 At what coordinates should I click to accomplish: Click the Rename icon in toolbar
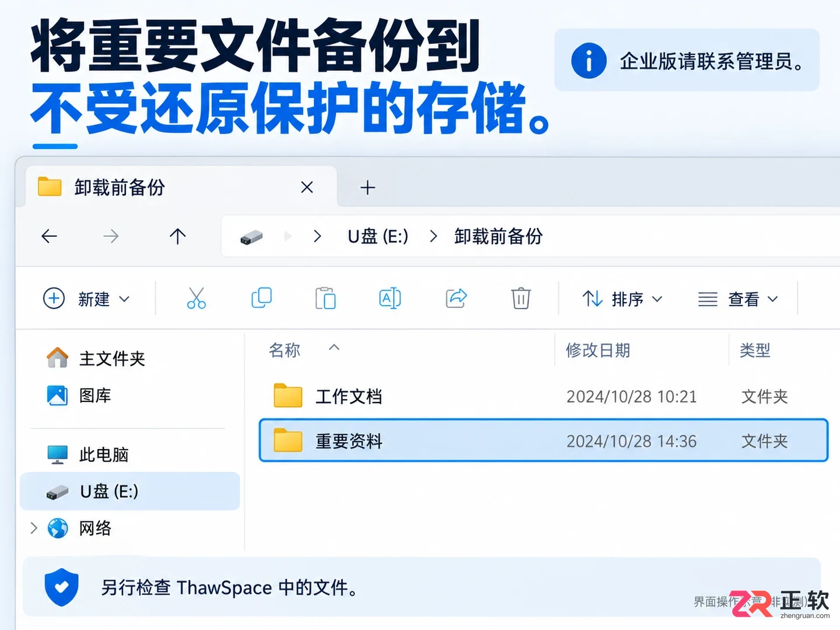coord(390,298)
